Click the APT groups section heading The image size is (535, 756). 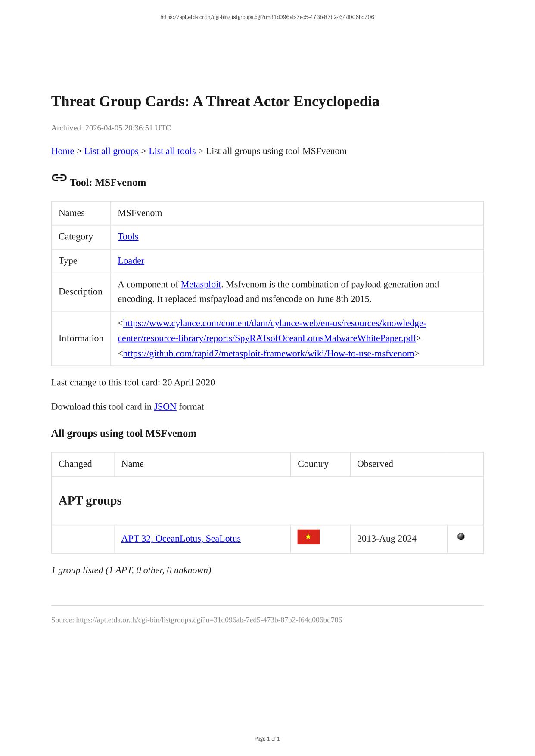click(x=90, y=501)
